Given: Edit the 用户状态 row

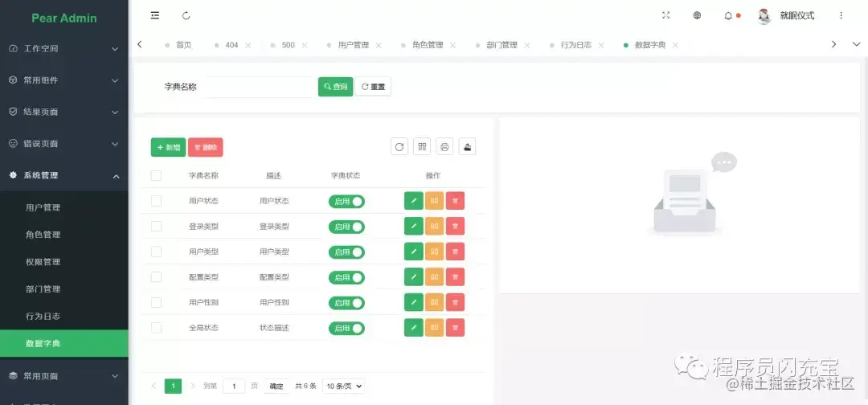Looking at the screenshot, I should [414, 201].
